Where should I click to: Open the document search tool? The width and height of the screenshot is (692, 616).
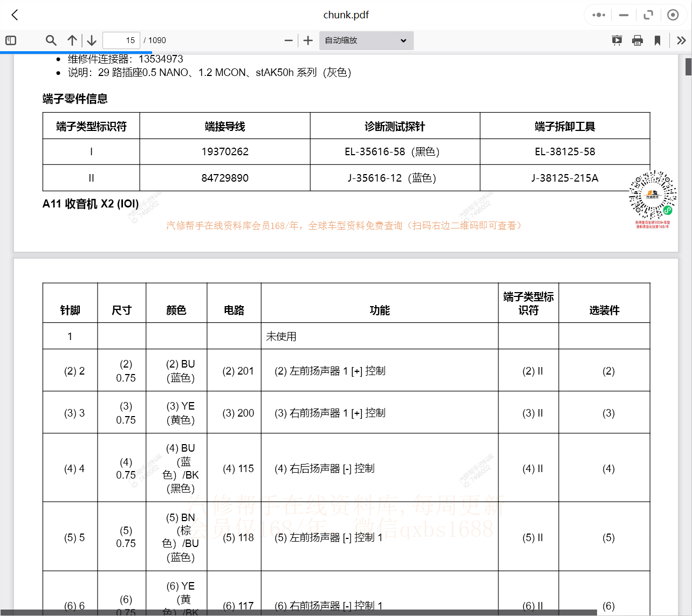[51, 40]
